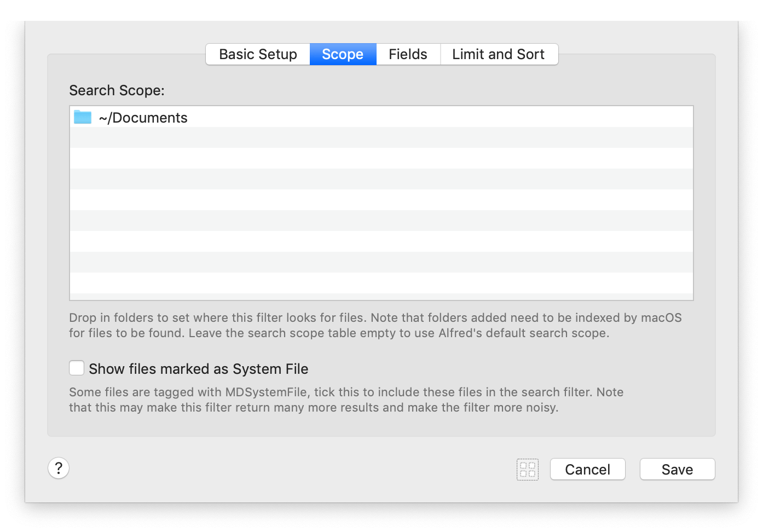Select the Limit and Sort tab
The image size is (763, 532).
pos(498,54)
